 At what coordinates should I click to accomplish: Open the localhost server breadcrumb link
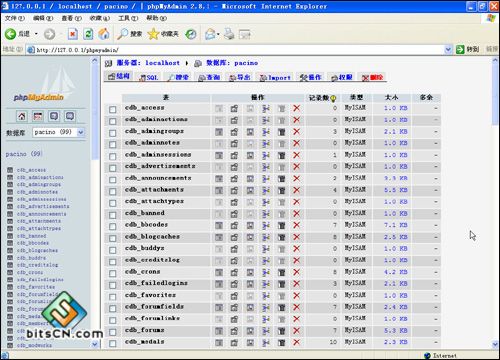point(162,63)
